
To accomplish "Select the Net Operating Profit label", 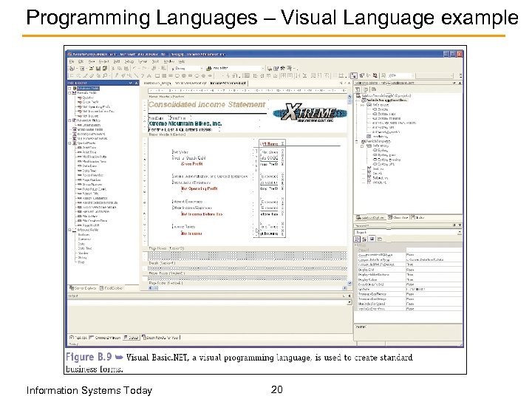I will point(199,188).
